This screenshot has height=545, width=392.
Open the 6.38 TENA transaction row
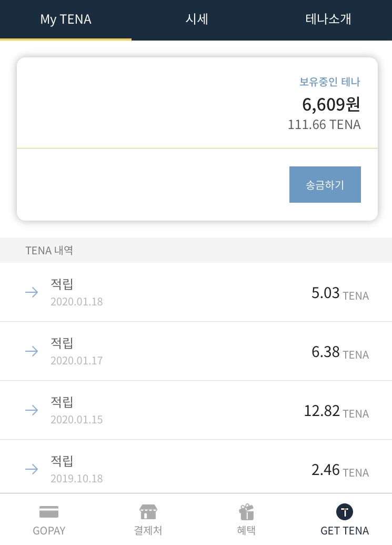click(196, 351)
